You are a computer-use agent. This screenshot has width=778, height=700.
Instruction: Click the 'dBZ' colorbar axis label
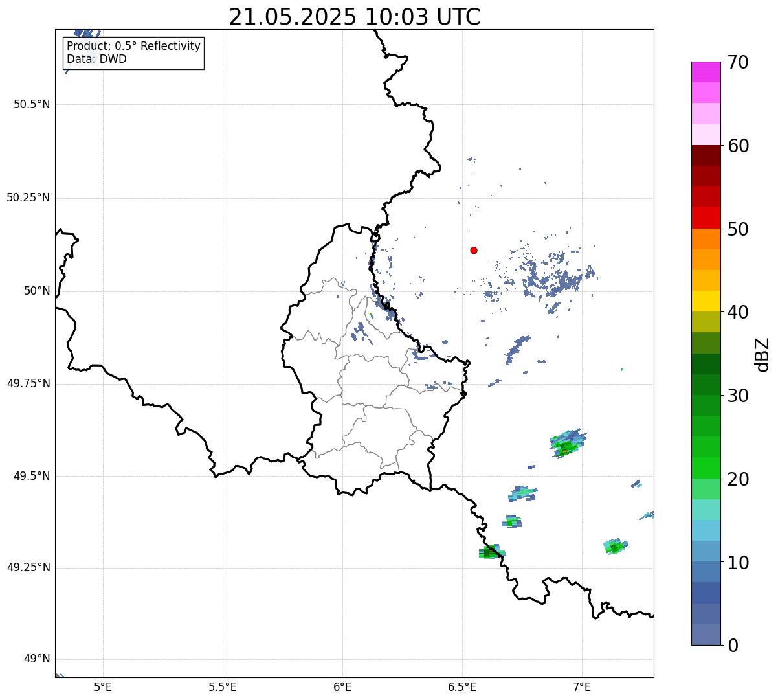[762, 354]
